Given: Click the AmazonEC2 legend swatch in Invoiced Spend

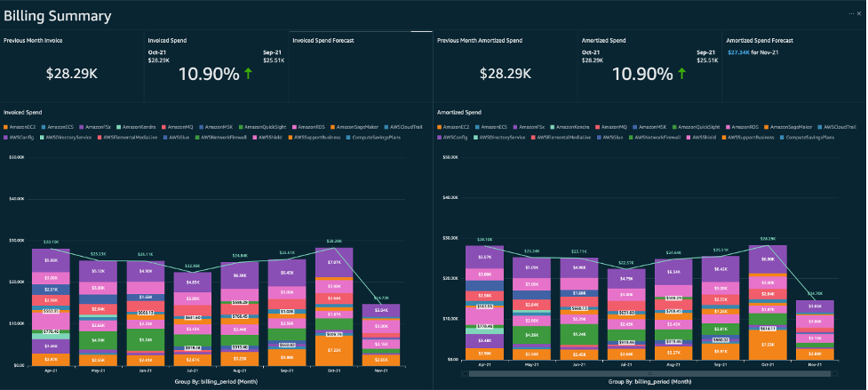Looking at the screenshot, I should click(x=6, y=129).
